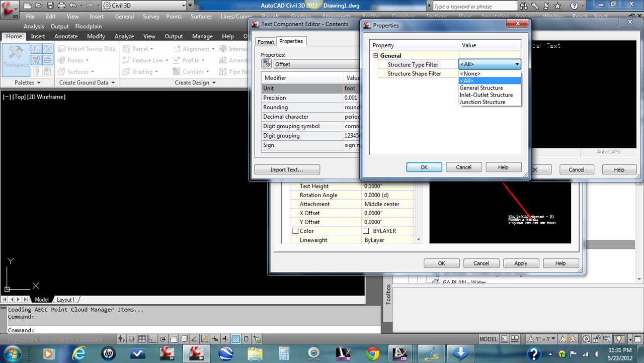Select the General Structure option in the list
644x363 pixels.
pos(481,87)
